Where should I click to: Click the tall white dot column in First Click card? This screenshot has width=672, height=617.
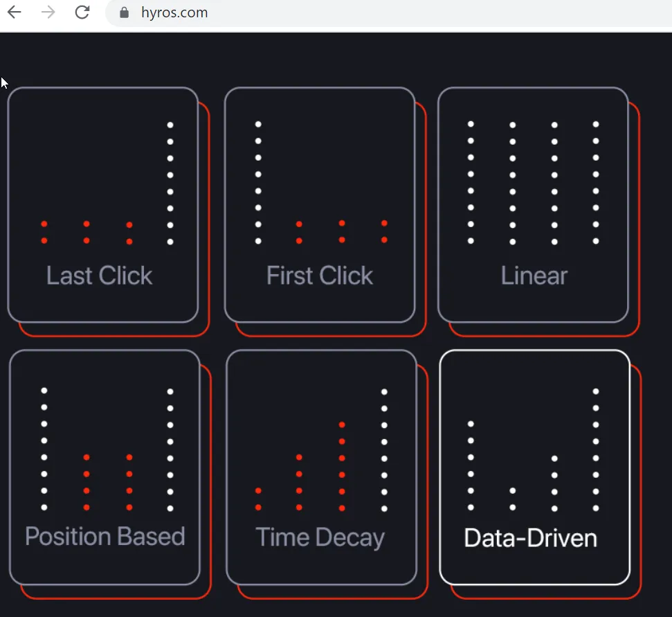(x=258, y=183)
